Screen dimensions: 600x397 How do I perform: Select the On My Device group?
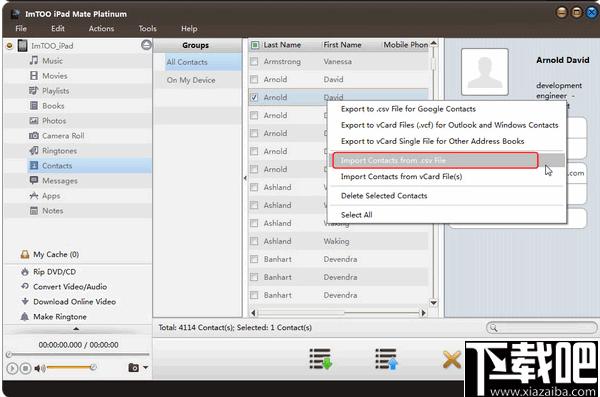(198, 80)
